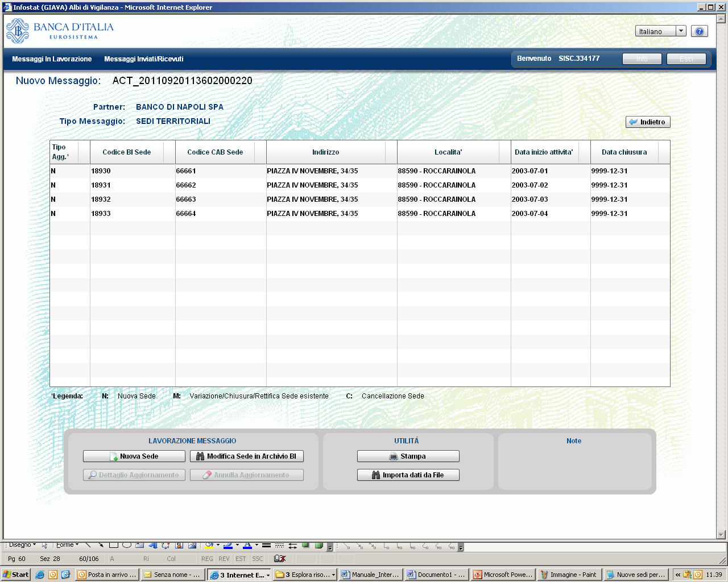Toggle REV track changes indicator
The image size is (728, 582).
(224, 559)
